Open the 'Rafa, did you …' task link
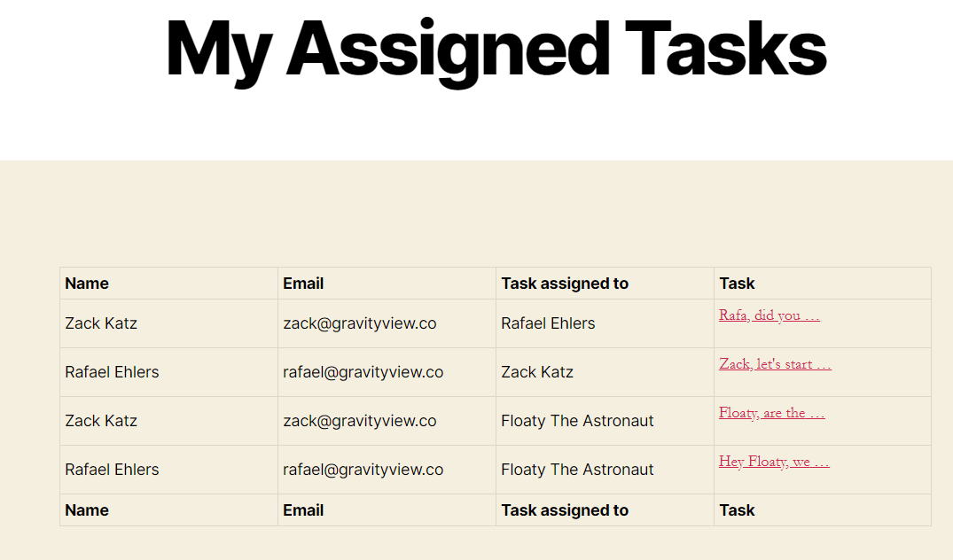 pyautogui.click(x=769, y=315)
